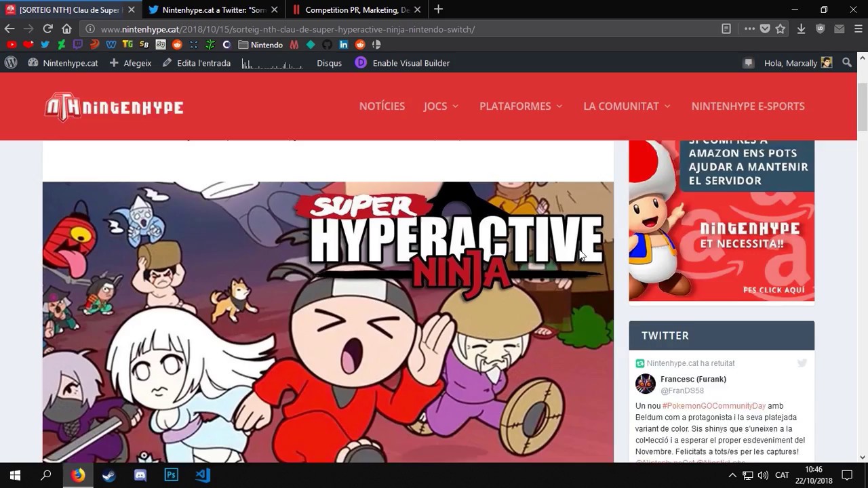Open Steam from the taskbar
Image resolution: width=868 pixels, height=488 pixels.
108,475
